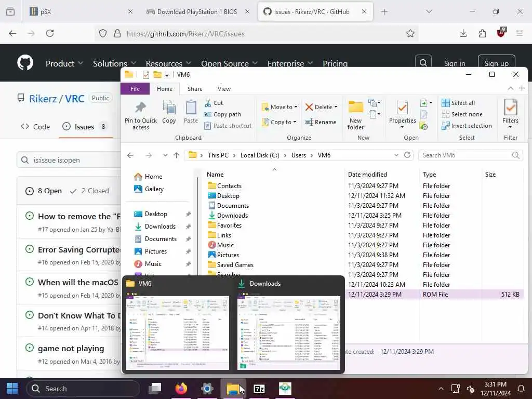Show 2 Closed issues

coord(90,191)
